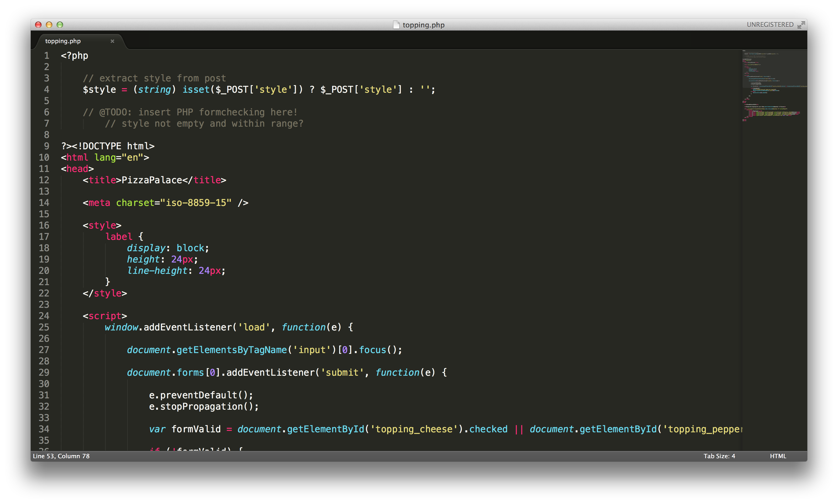Click the UNREGISTERED label in the title bar
The height and width of the screenshot is (504, 838).
[770, 25]
